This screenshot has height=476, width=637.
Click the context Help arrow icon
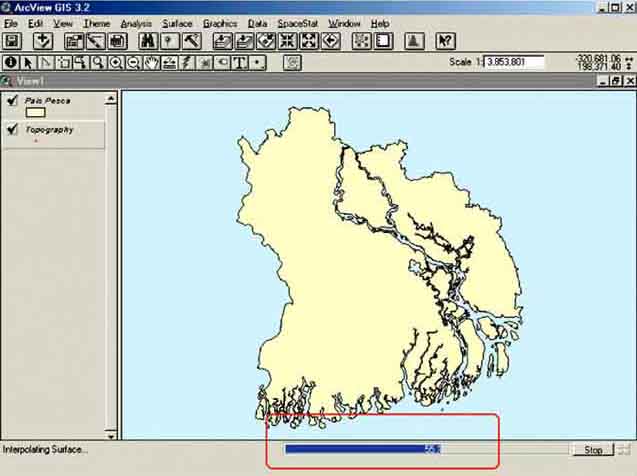pos(446,41)
